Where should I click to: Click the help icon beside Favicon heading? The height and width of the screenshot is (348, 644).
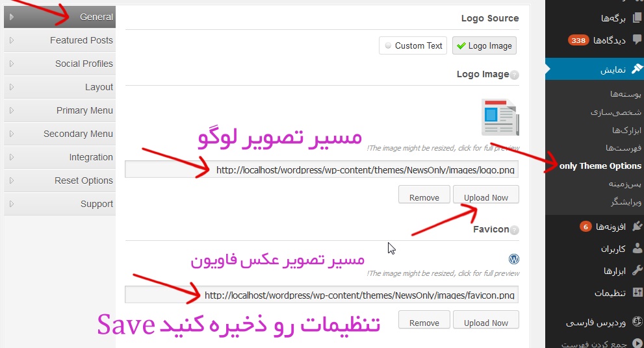pyautogui.click(x=515, y=230)
